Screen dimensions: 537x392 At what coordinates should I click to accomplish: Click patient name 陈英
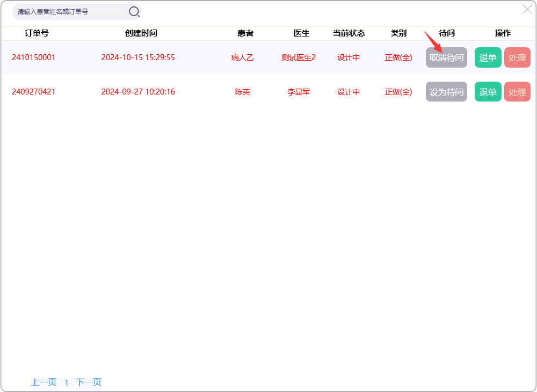tap(242, 92)
